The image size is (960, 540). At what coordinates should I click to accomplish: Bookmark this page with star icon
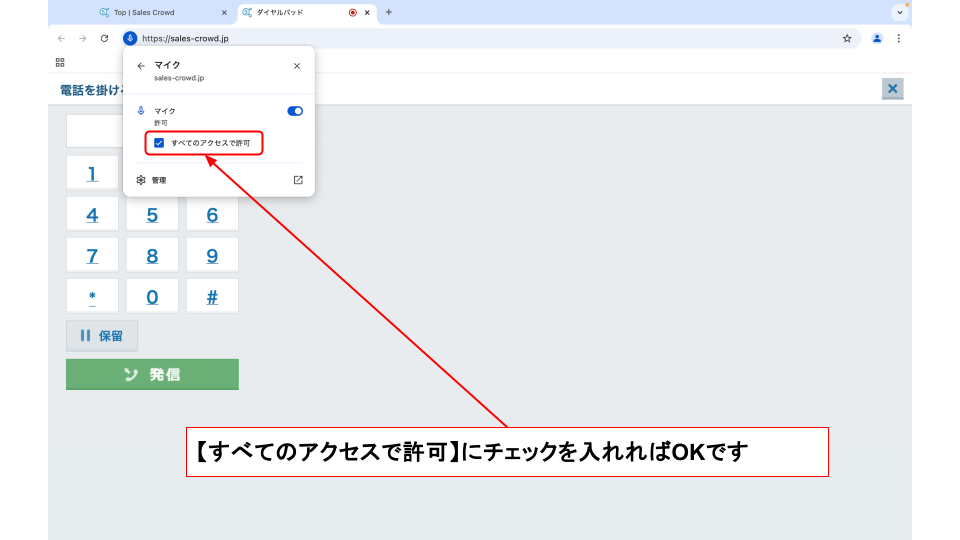click(x=847, y=38)
